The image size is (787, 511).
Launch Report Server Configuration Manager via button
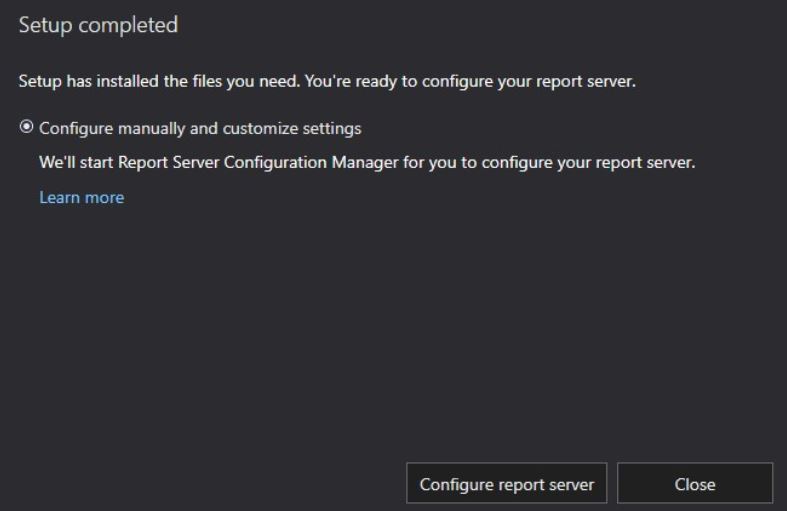click(506, 483)
